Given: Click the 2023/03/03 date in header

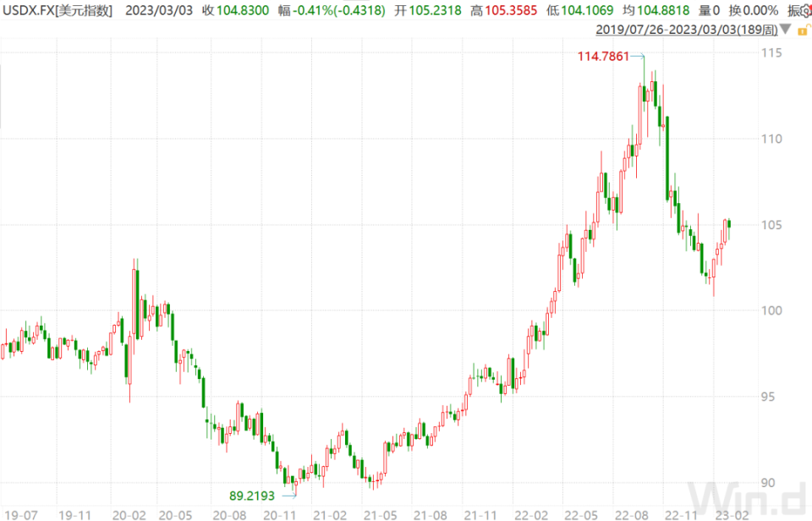Looking at the screenshot, I should click(159, 11).
